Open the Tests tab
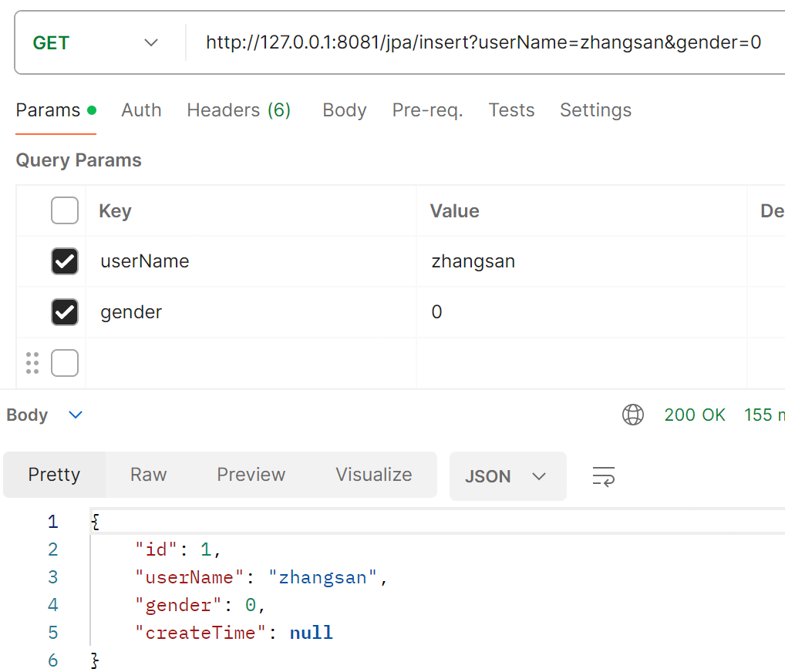 tap(511, 110)
